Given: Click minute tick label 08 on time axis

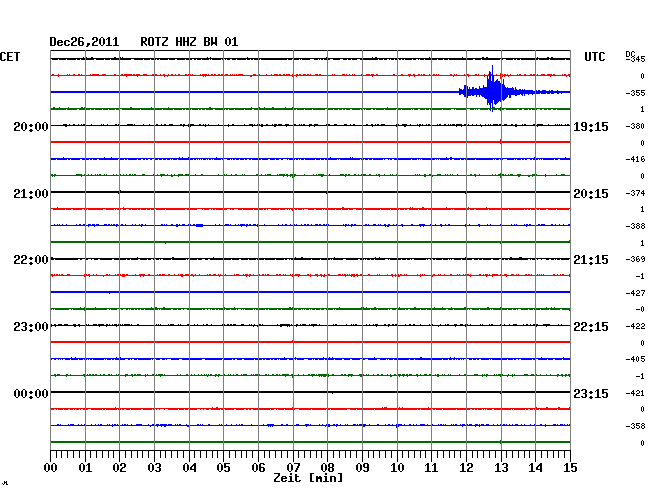Looking at the screenshot, I should 327,468.
